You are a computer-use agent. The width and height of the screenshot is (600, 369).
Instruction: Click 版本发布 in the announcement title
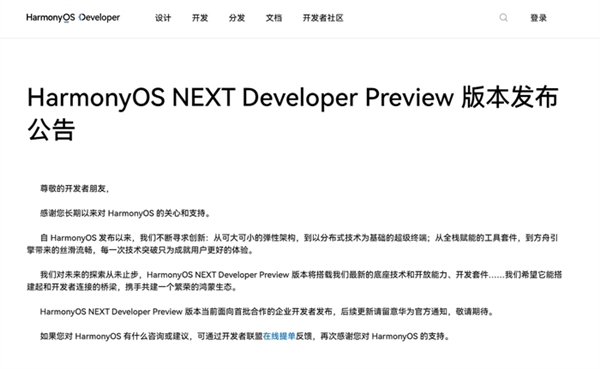pos(510,97)
